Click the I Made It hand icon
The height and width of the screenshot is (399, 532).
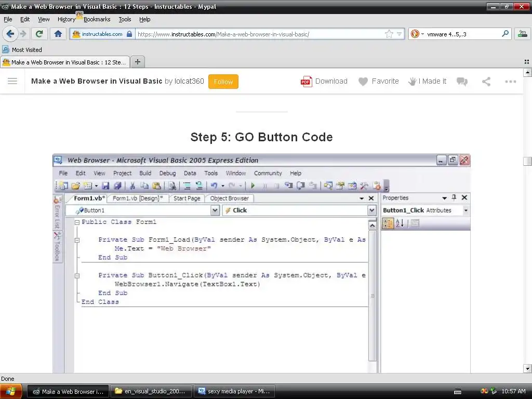[x=412, y=82]
